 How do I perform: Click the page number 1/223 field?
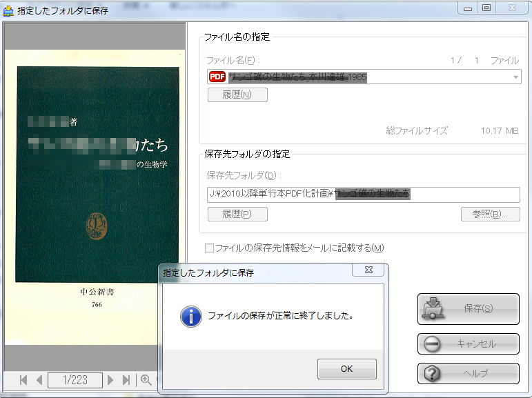[x=75, y=380]
